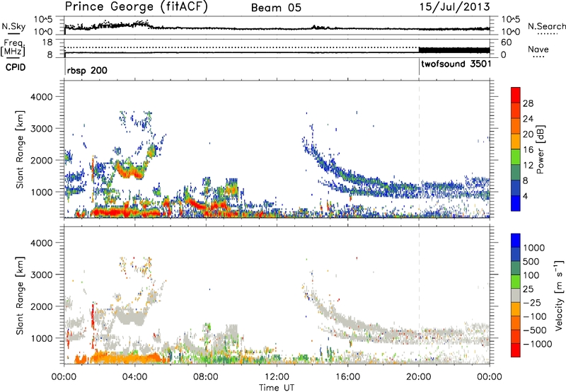Screen dimensions: 566x392
Task: Click the "Beam 05" label
Action: (x=276, y=8)
